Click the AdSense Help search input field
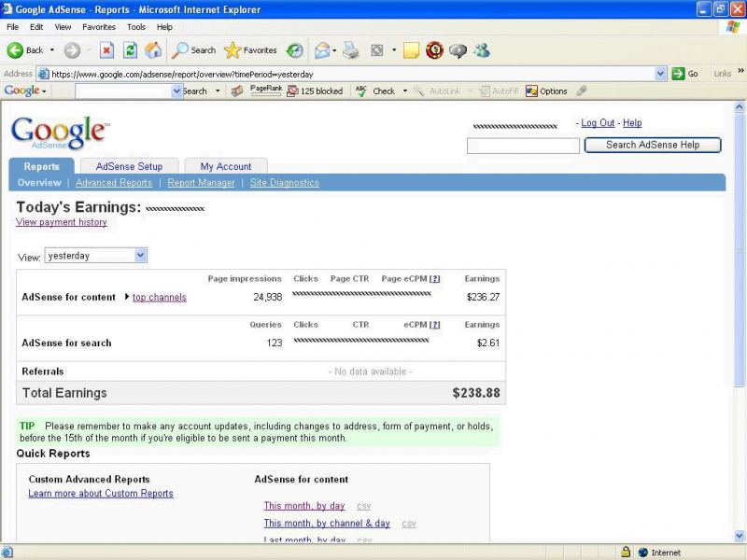 523,146
